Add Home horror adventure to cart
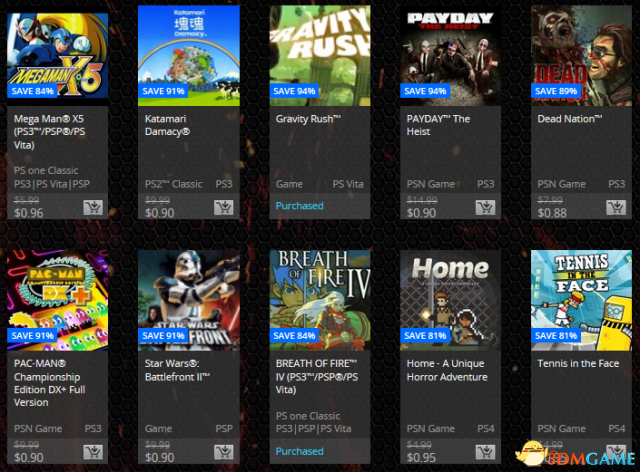640x472 pixels. 485,452
